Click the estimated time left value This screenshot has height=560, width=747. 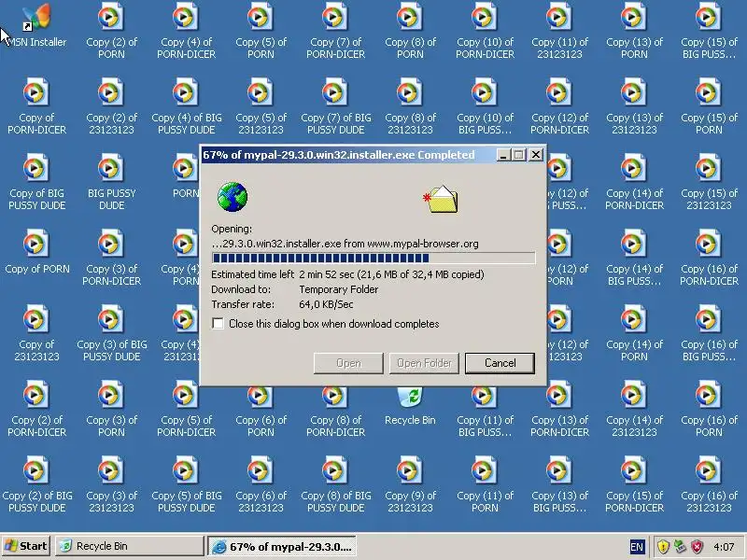[391, 274]
